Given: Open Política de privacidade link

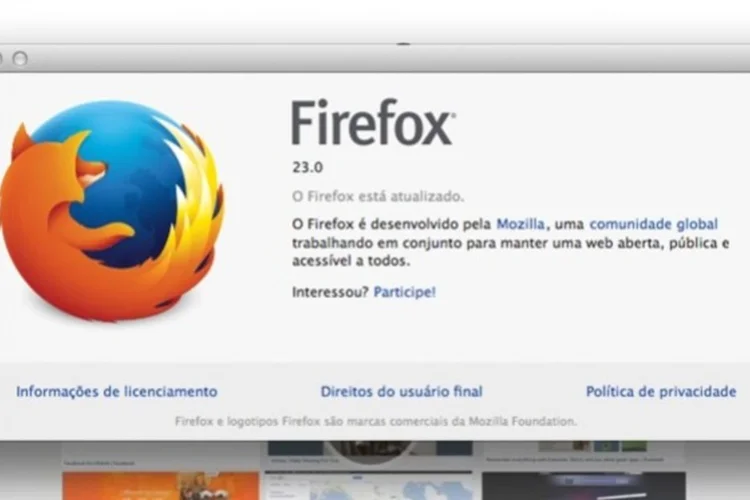Looking at the screenshot, I should click(x=661, y=391).
